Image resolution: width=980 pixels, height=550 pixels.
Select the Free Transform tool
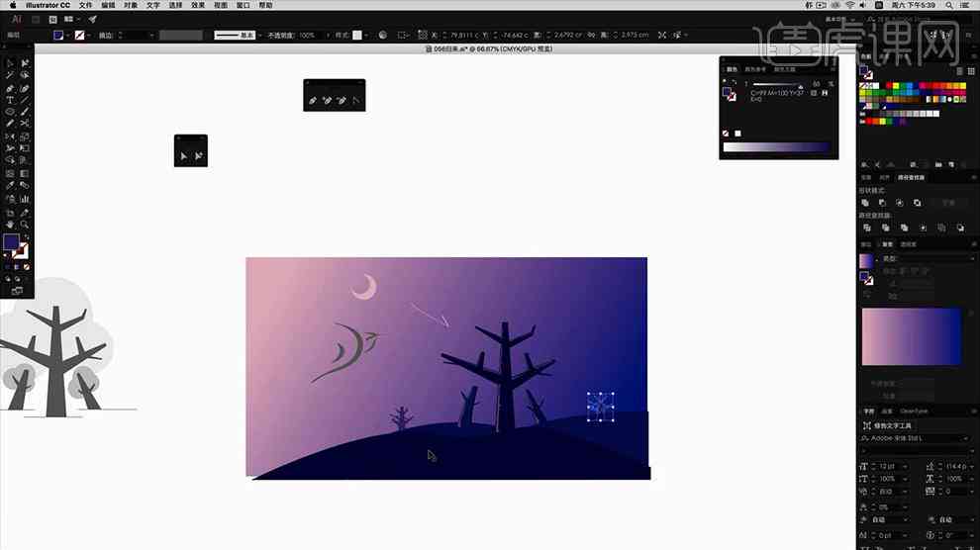[25, 148]
